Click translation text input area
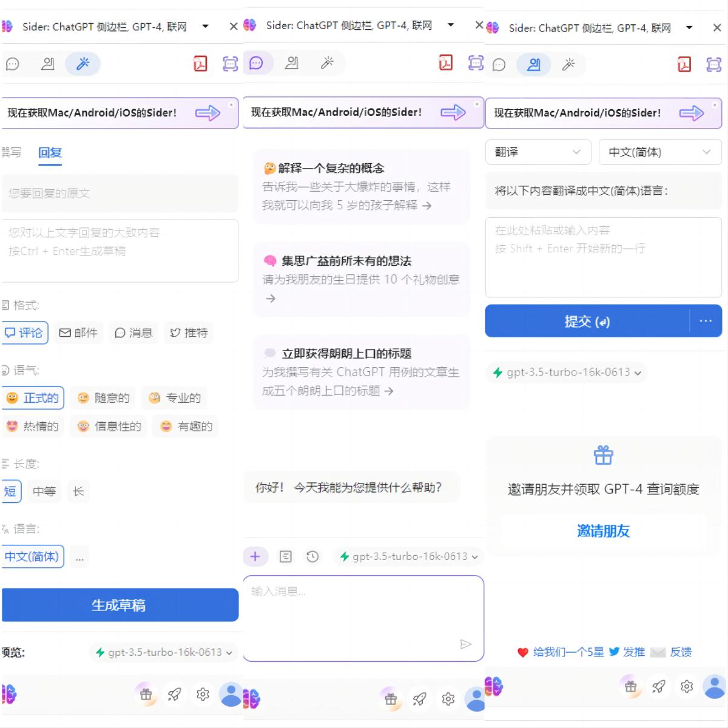 604,257
